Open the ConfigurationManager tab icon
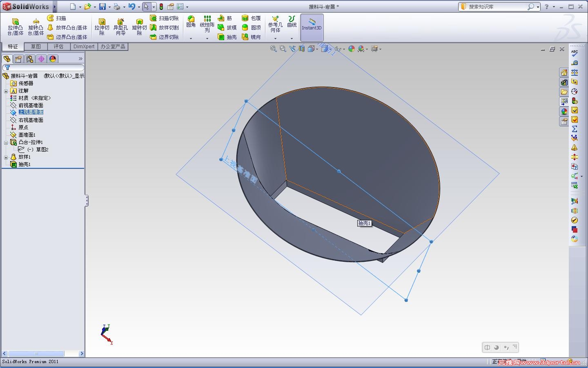This screenshot has height=368, width=588. coord(30,59)
